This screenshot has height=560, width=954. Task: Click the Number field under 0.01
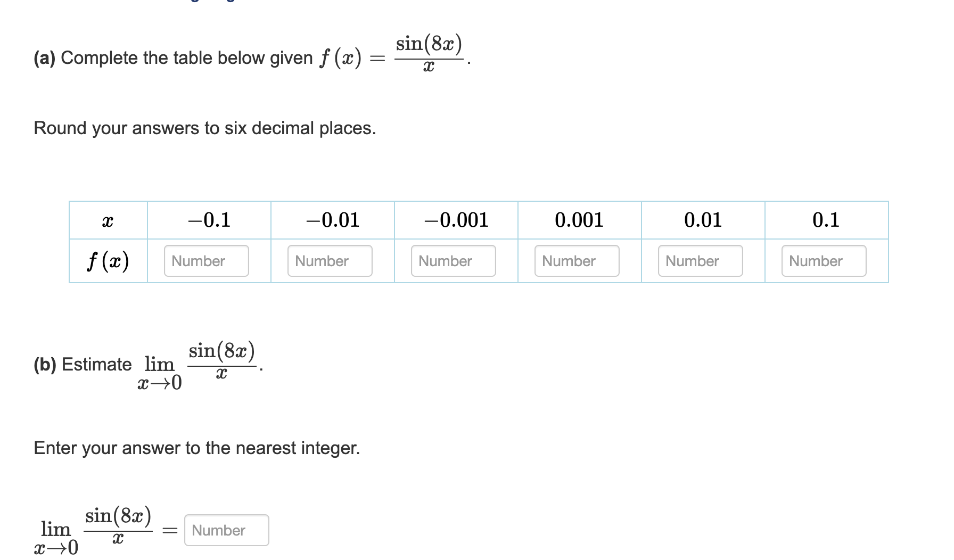click(701, 260)
